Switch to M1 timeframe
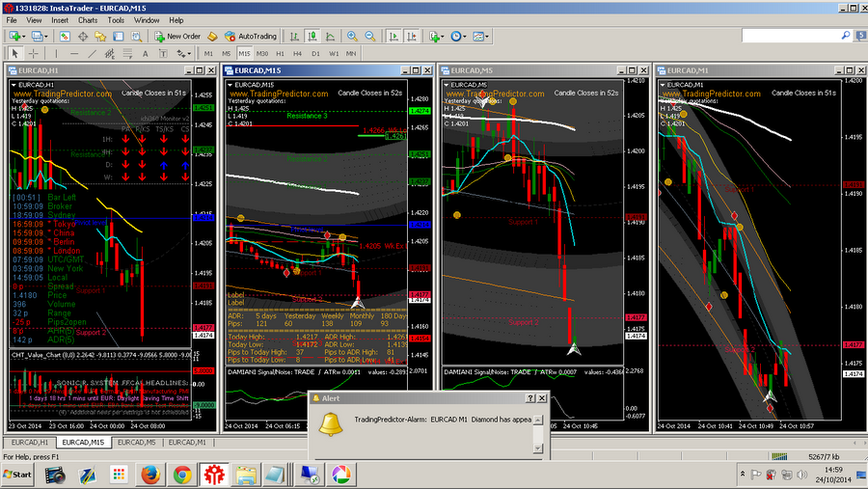 pos(208,53)
